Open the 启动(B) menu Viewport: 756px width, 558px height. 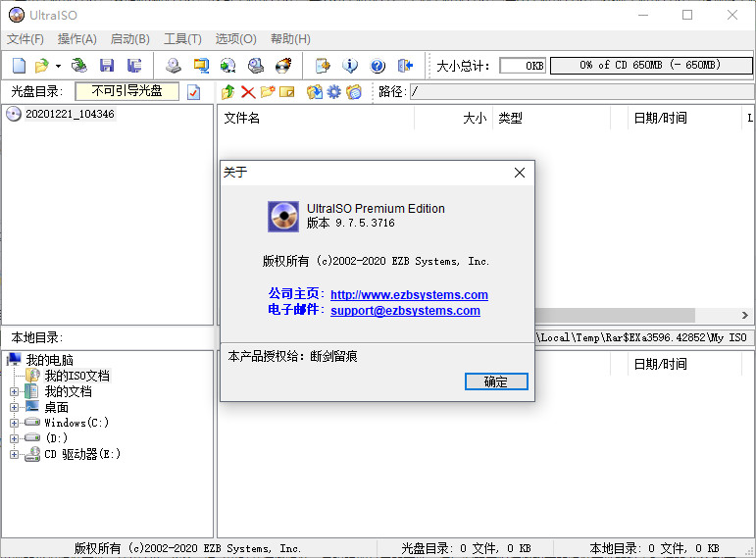(x=129, y=39)
